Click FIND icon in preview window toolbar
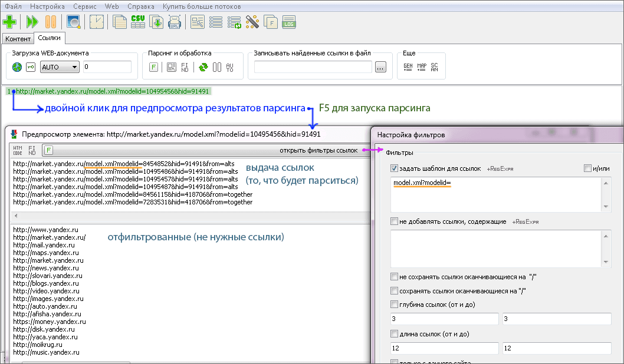Viewport: 624px width, 364px height. tap(32, 150)
